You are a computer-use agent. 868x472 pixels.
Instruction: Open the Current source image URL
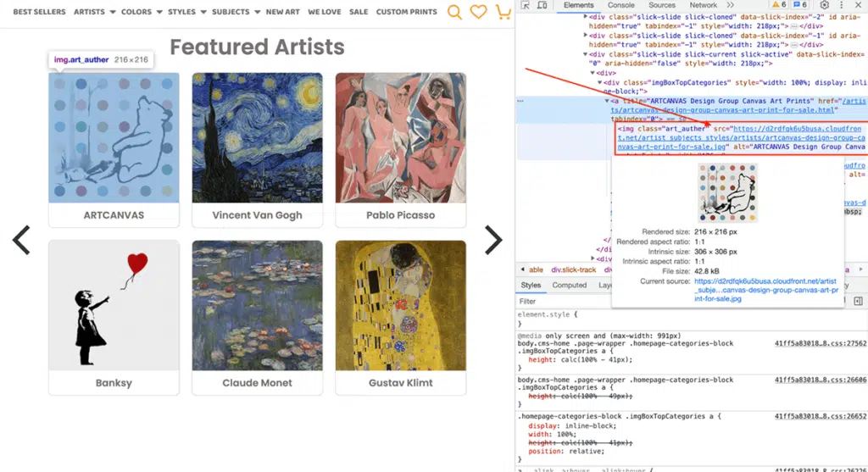tap(766, 290)
